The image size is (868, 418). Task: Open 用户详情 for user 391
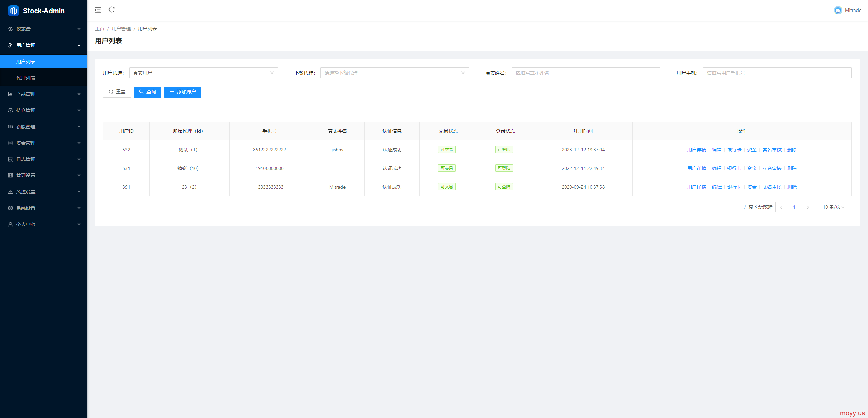[x=697, y=187]
